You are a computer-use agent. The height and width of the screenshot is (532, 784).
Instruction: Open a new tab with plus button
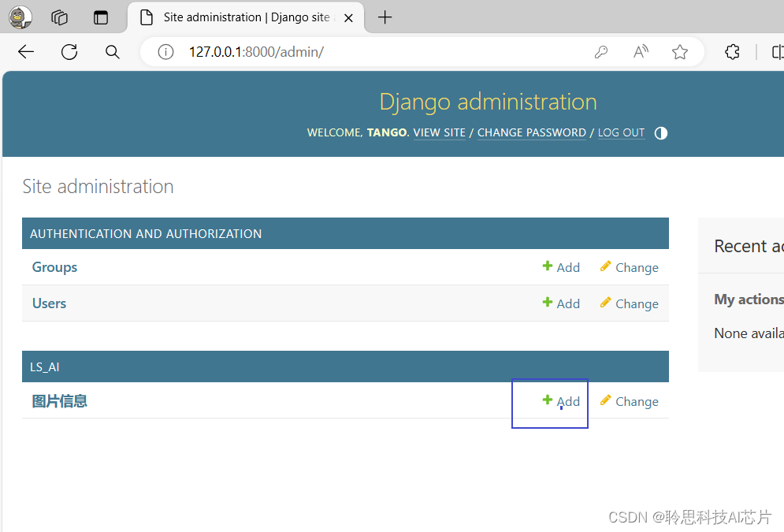[385, 17]
